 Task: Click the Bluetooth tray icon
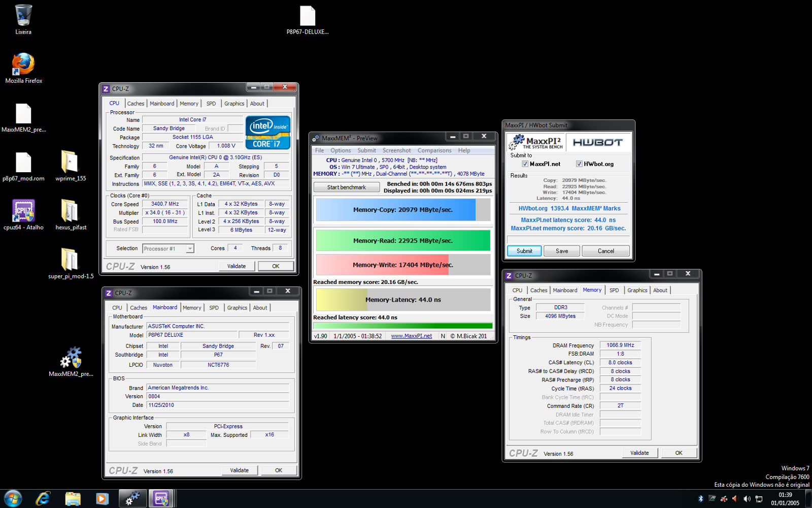701,499
